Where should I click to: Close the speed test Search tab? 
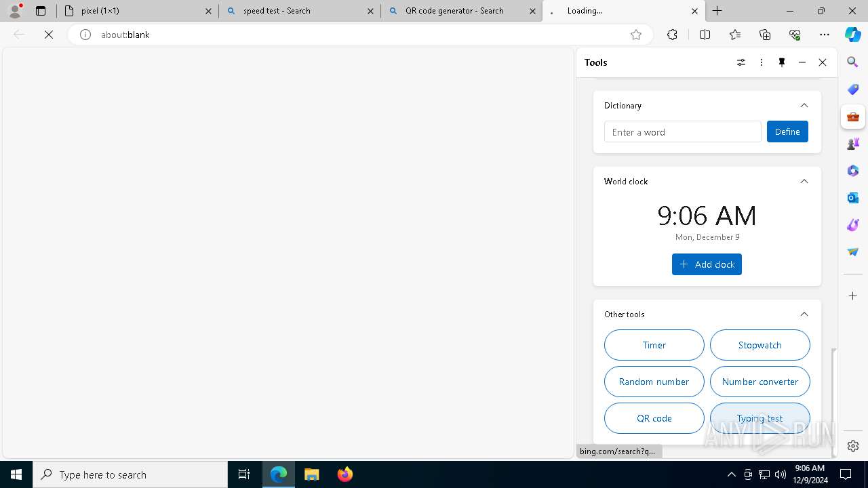370,11
